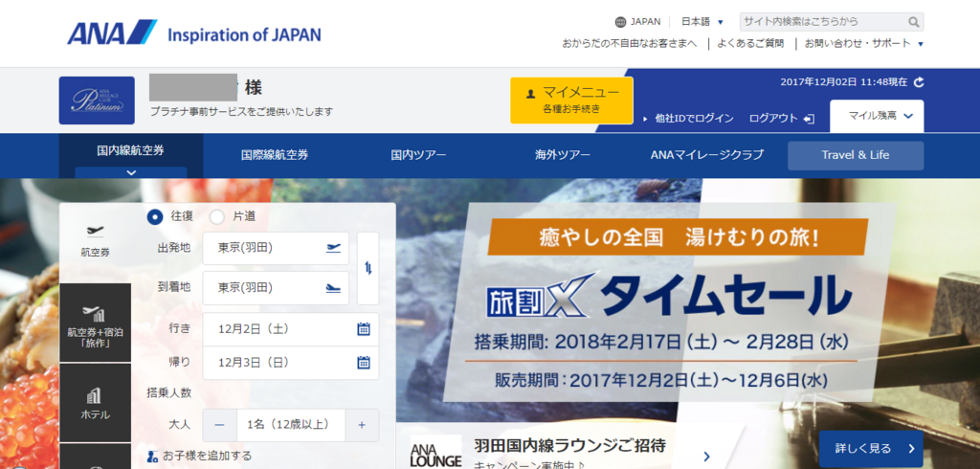Viewport: 980px width, 469px height.
Task: Select the 往復 round-trip option
Action: pos(155,216)
